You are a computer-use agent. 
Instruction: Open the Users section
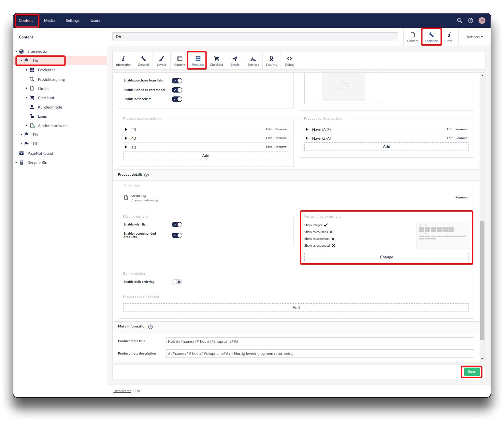pyautogui.click(x=95, y=21)
